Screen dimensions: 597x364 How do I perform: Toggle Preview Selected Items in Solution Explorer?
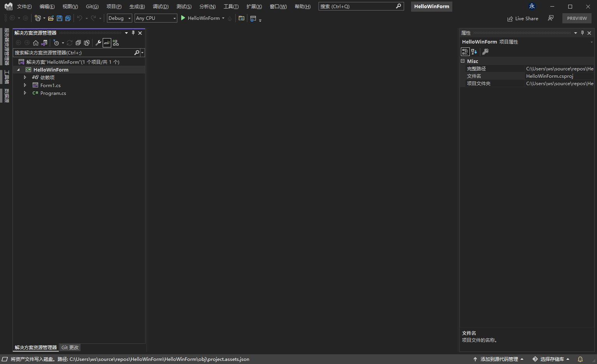point(107,43)
